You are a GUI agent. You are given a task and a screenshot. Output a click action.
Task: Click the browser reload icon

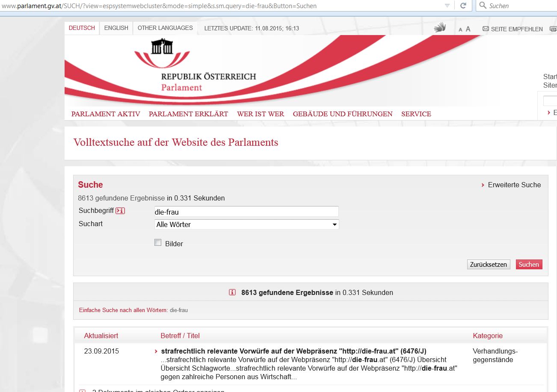tap(463, 6)
